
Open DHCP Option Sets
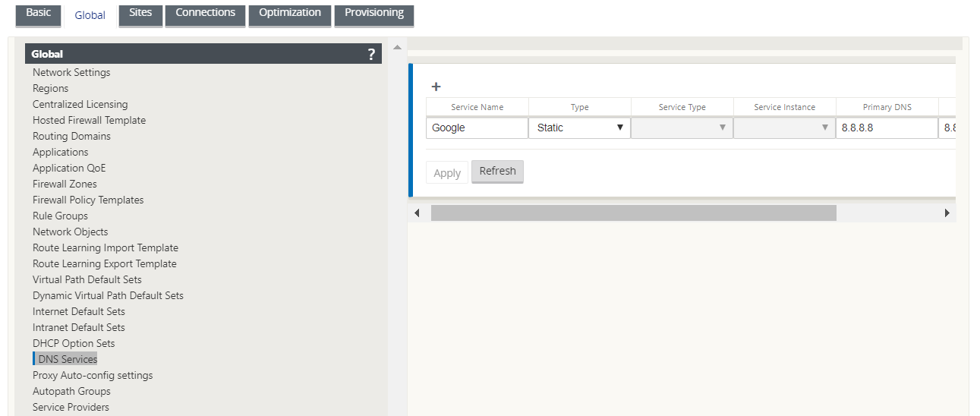point(74,343)
